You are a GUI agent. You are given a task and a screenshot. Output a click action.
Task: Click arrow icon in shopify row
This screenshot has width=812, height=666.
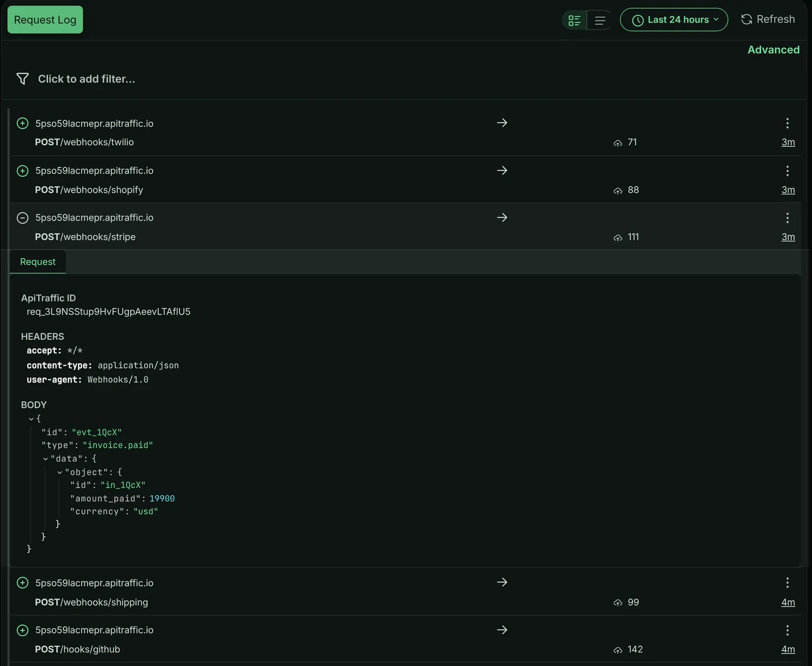tap(502, 170)
